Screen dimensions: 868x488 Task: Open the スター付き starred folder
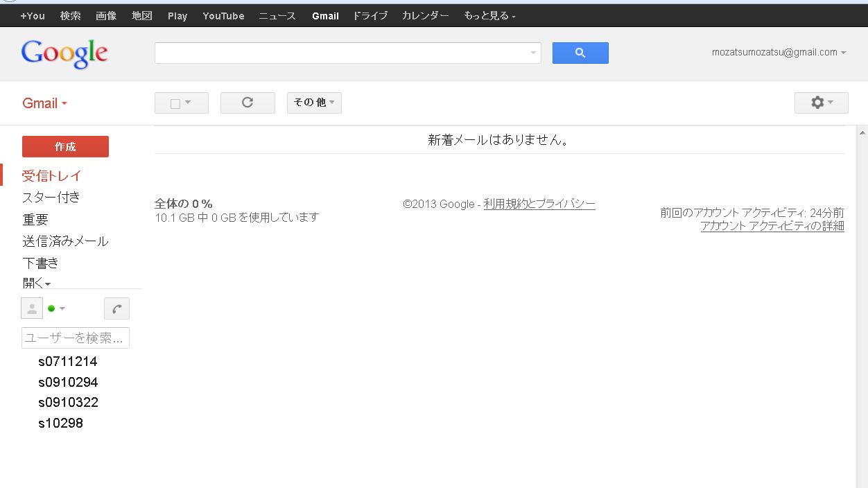pos(51,197)
